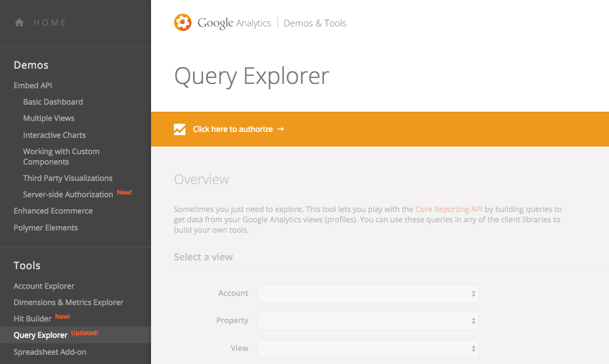Click the authorize chart checkmark icon
This screenshot has height=364, width=609.
coord(179,129)
